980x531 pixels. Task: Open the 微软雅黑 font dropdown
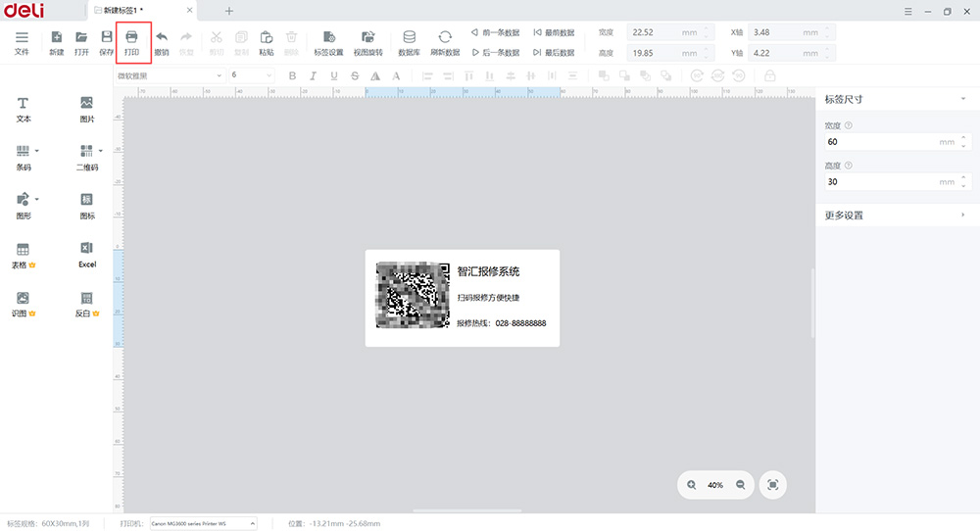[x=170, y=75]
